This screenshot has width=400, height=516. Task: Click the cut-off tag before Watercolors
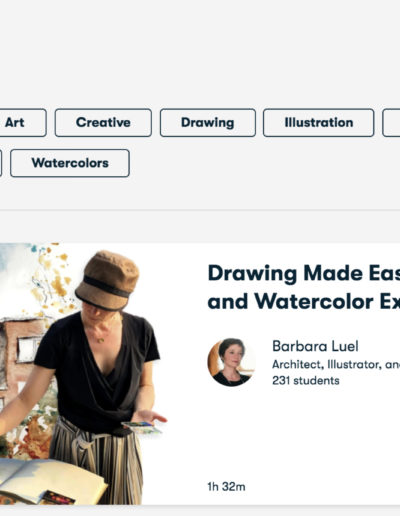tap(1, 163)
